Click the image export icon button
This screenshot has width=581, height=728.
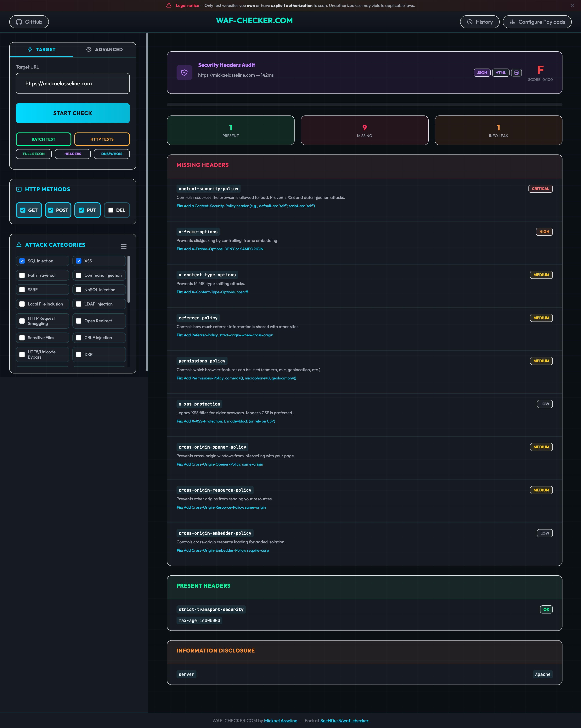click(516, 73)
